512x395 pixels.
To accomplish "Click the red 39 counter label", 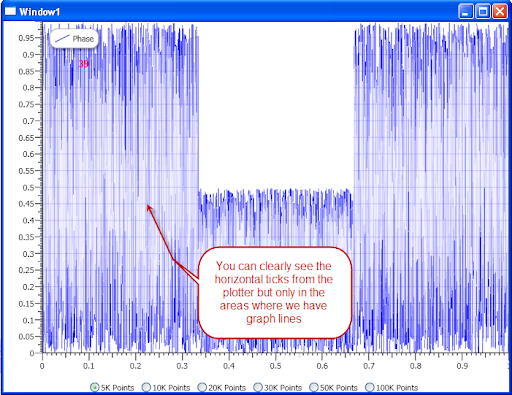I will [84, 64].
